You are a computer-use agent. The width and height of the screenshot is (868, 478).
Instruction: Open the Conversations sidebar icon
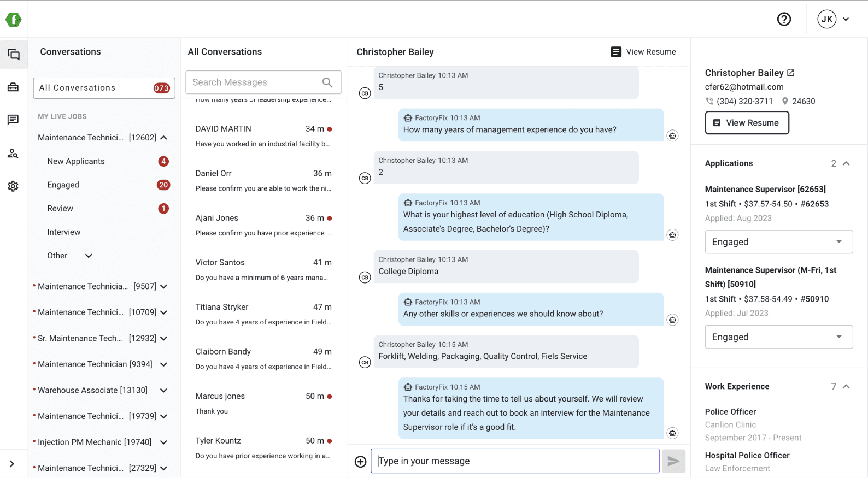click(x=14, y=54)
